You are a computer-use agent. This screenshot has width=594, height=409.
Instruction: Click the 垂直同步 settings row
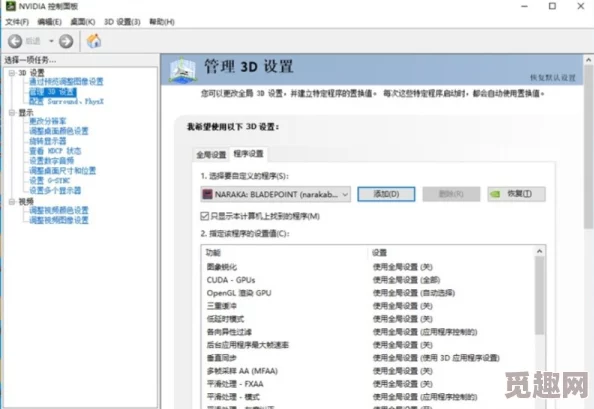coord(368,358)
